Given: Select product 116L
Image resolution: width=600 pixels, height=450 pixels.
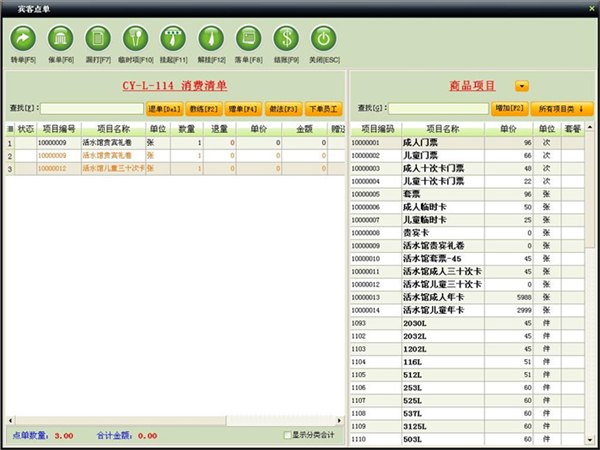Looking at the screenshot, I should pos(467,362).
